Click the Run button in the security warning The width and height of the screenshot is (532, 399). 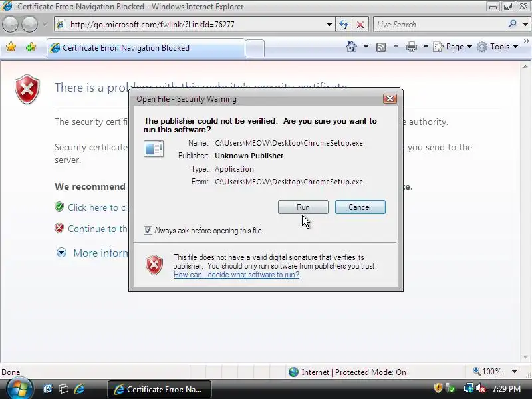click(303, 207)
